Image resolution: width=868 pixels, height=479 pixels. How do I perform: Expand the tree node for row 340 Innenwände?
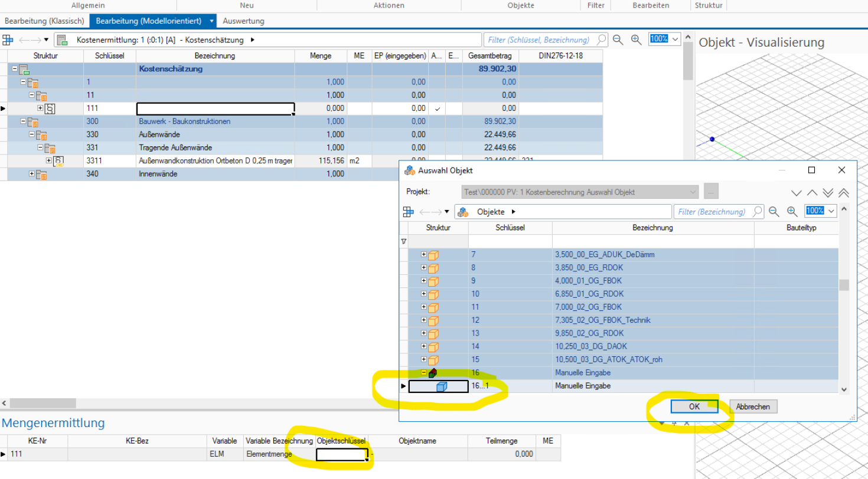click(x=32, y=174)
